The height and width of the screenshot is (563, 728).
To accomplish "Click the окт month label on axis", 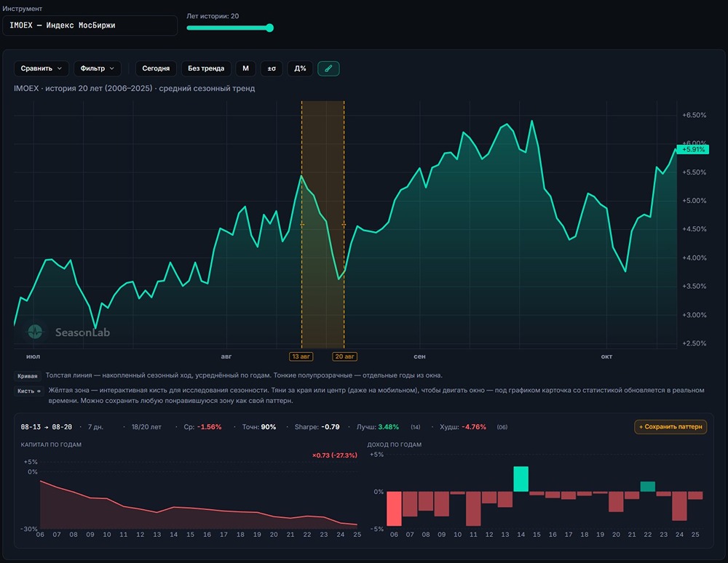I will coord(606,356).
